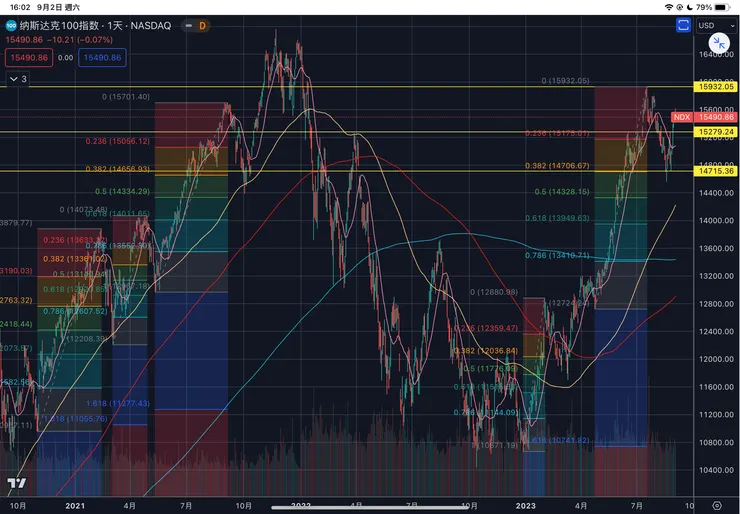The height and width of the screenshot is (514, 740).
Task: Tap the round collapse-arrows button
Action: click(x=719, y=43)
